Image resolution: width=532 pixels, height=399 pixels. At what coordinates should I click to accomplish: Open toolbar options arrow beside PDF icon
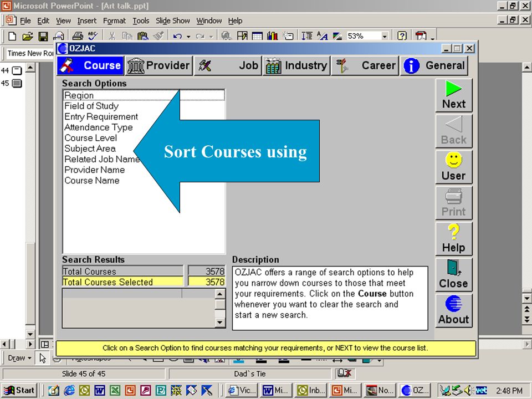coord(433,38)
